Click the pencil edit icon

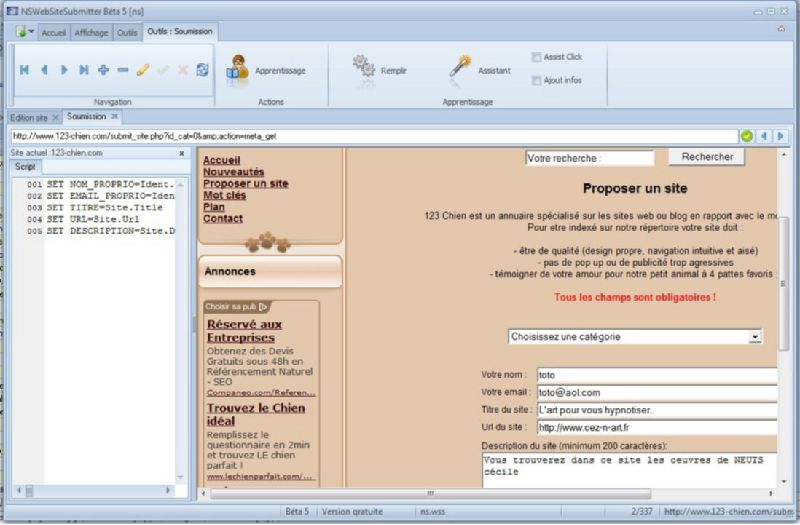pos(142,70)
